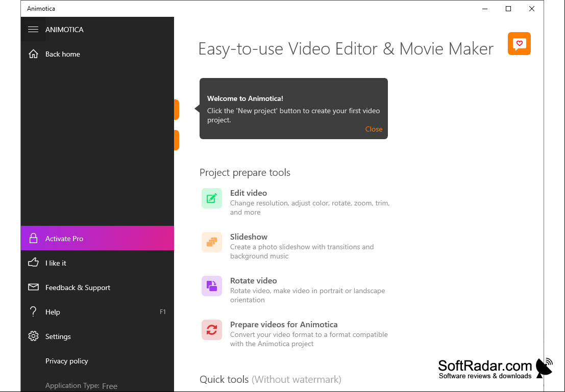
Task: Click the Quick tools (Without watermark) heading
Action: [270, 379]
